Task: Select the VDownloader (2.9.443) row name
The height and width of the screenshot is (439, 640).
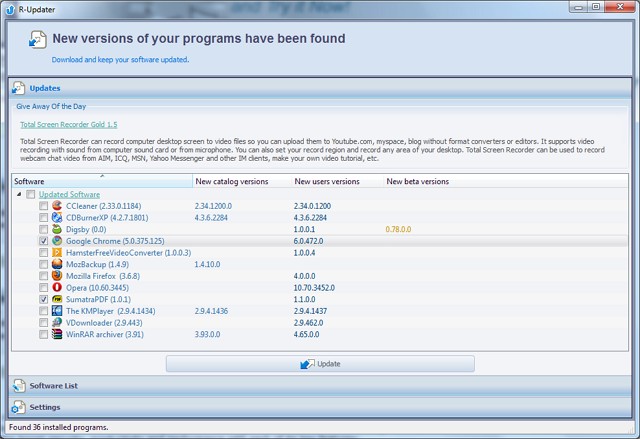Action: coord(104,323)
